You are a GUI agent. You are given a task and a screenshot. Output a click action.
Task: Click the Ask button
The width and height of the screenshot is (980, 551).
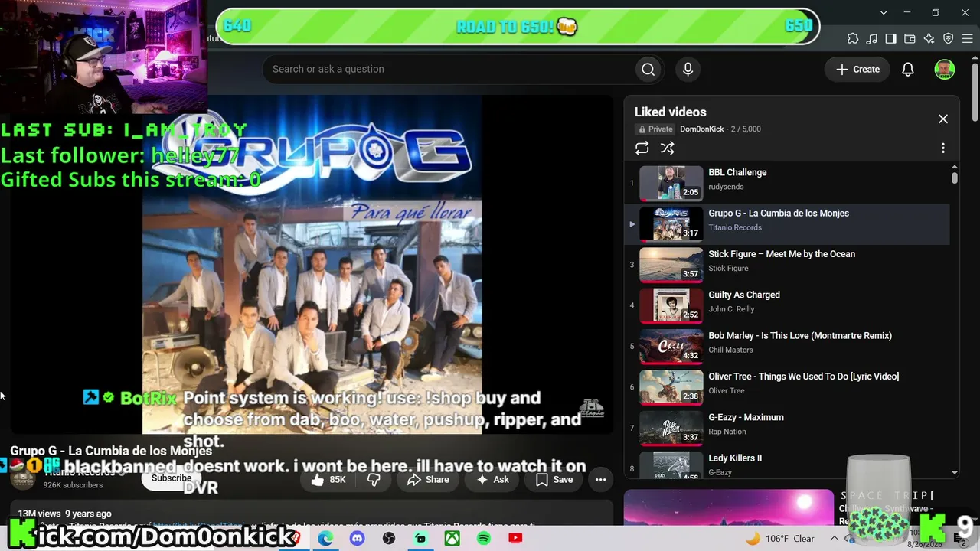(x=492, y=480)
